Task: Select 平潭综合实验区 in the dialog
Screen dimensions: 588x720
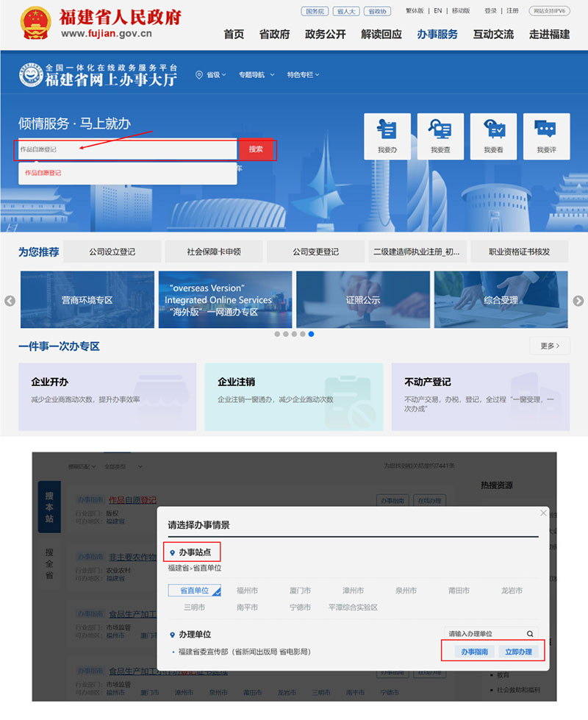Action: point(353,607)
